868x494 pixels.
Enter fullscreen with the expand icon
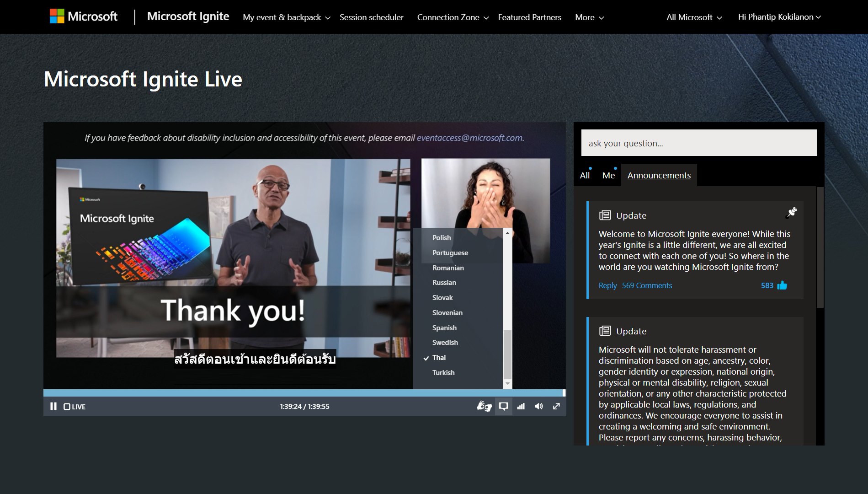pyautogui.click(x=556, y=406)
